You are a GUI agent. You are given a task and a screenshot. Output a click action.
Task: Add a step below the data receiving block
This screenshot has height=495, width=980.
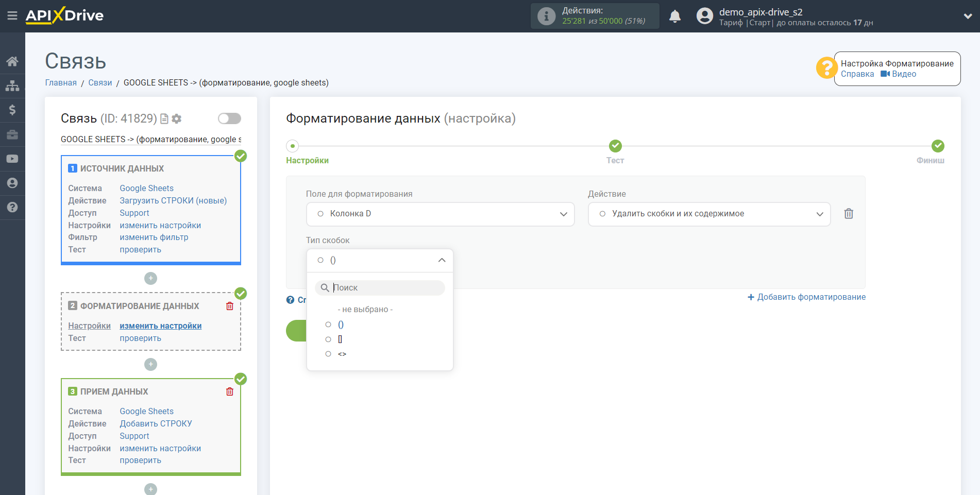pos(150,489)
